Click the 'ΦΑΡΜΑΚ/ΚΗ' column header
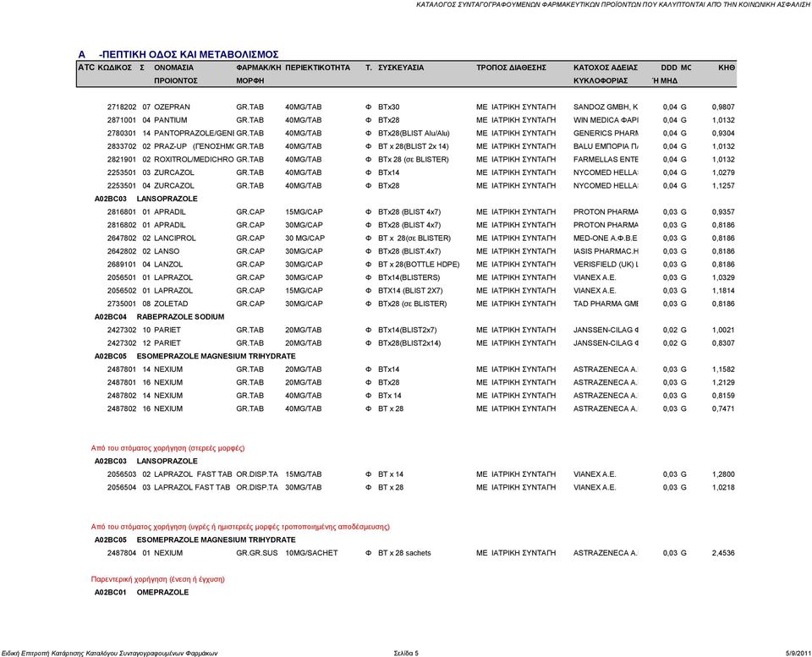Image resolution: width=812 pixels, height=657 pixels. 259,68
